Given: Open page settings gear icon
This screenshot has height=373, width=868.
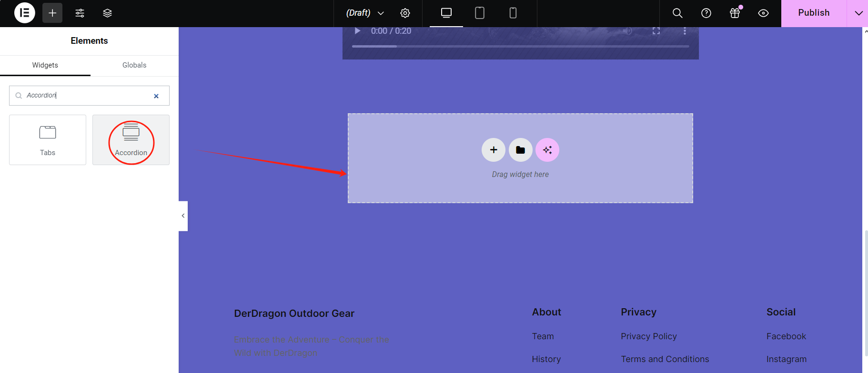Looking at the screenshot, I should coord(405,13).
